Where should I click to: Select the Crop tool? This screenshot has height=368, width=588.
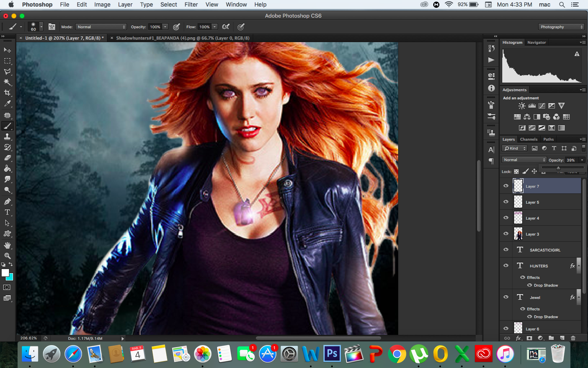7,93
